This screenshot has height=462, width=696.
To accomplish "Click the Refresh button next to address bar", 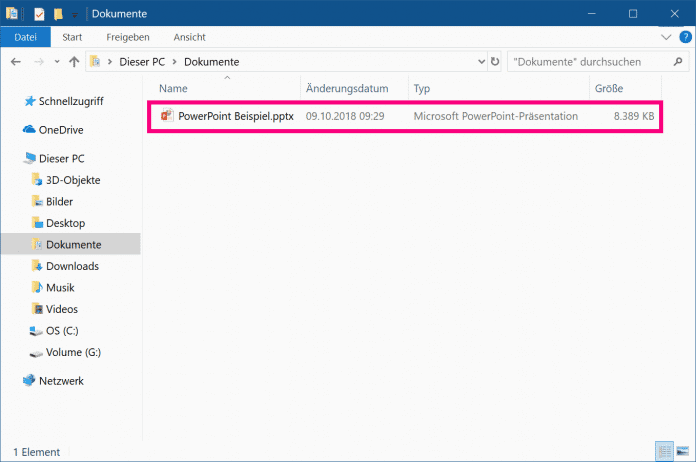I will 494,62.
